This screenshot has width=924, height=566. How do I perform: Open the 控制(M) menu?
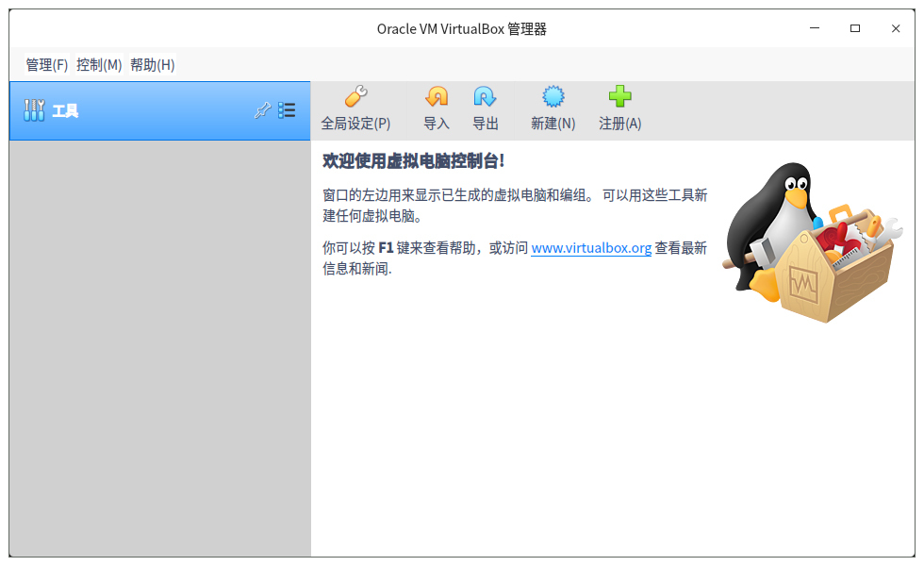click(99, 65)
